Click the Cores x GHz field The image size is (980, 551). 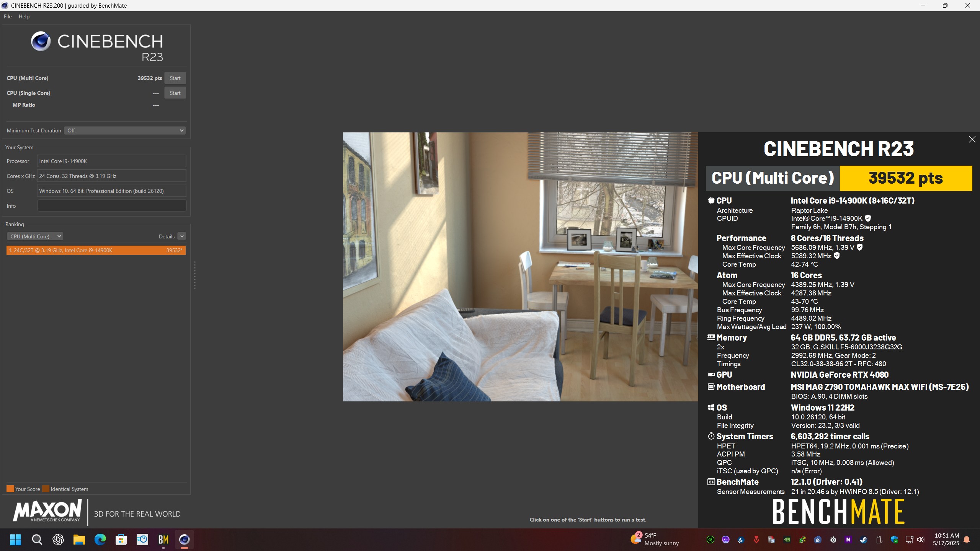coord(112,176)
